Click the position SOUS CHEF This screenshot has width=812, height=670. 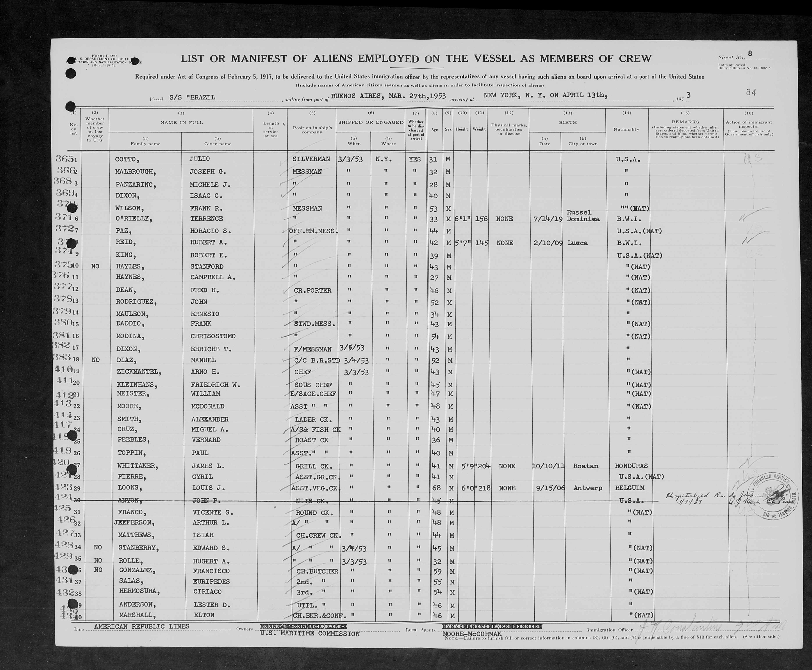pyautogui.click(x=313, y=385)
